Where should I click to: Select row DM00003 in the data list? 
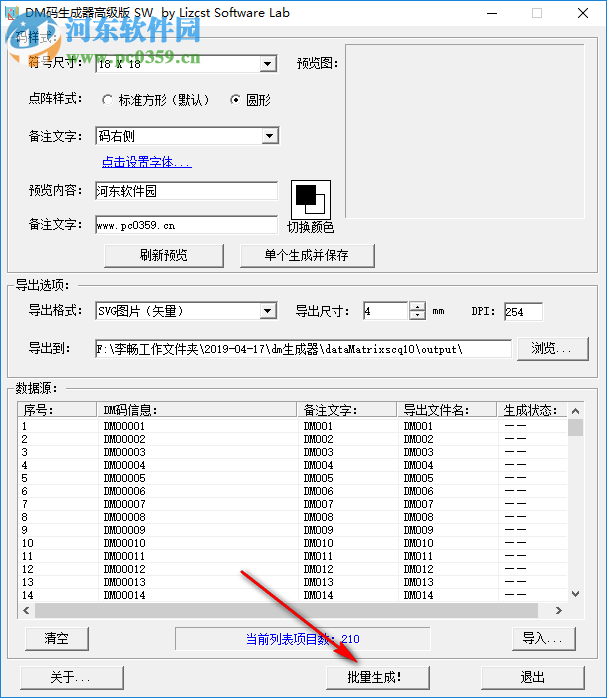[x=293, y=452]
